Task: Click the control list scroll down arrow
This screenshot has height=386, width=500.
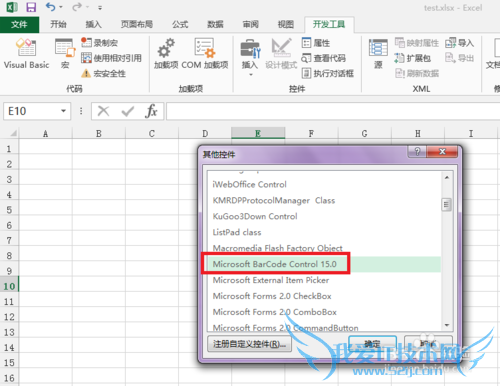Action: (447, 325)
